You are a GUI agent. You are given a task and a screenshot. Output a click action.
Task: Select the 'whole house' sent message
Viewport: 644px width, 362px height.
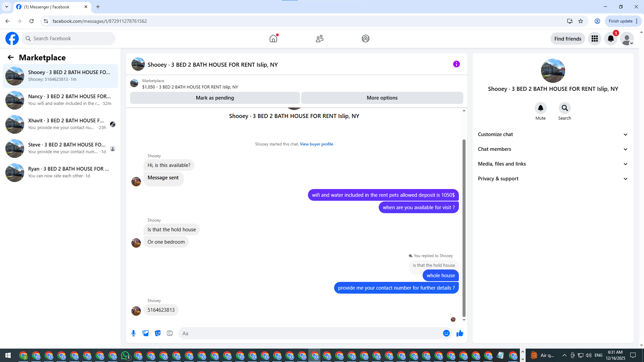[441, 276]
